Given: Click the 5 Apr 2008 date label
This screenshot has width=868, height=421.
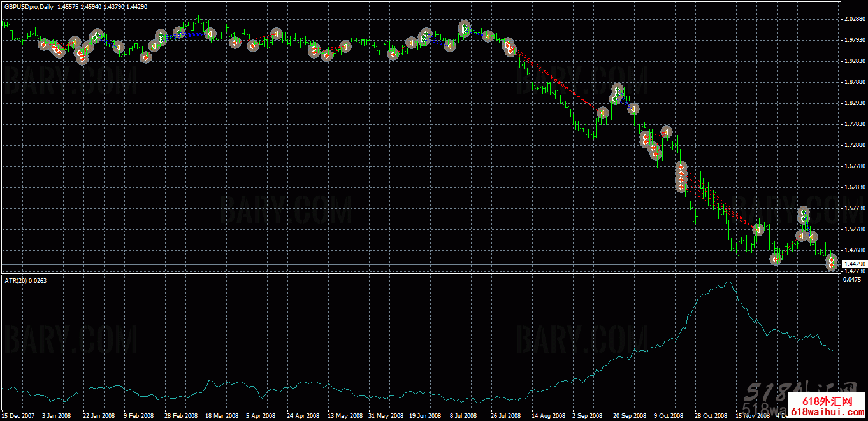Looking at the screenshot, I should pyautogui.click(x=261, y=415).
